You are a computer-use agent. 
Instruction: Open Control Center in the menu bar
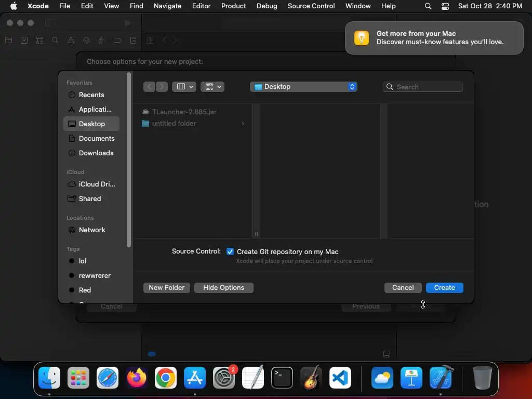[445, 6]
